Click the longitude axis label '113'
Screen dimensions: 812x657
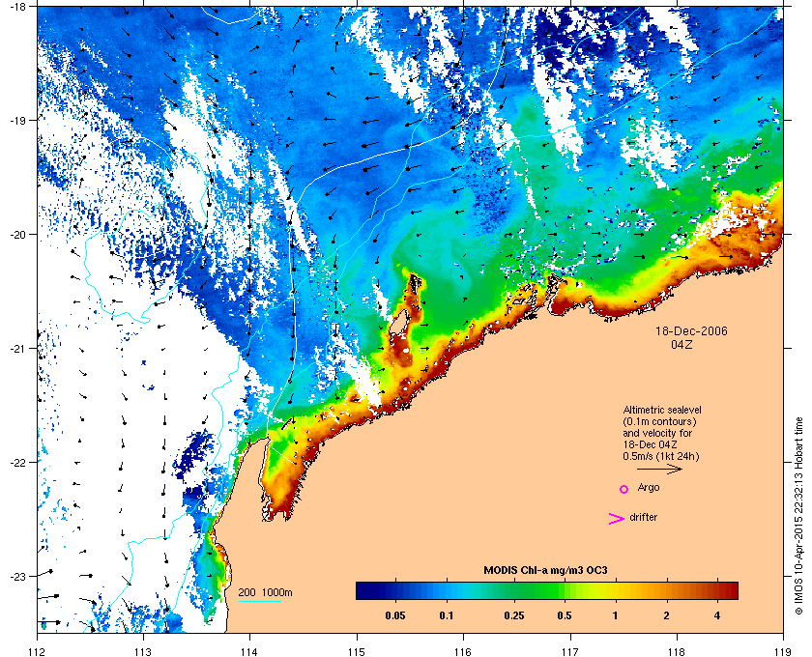tap(143, 651)
